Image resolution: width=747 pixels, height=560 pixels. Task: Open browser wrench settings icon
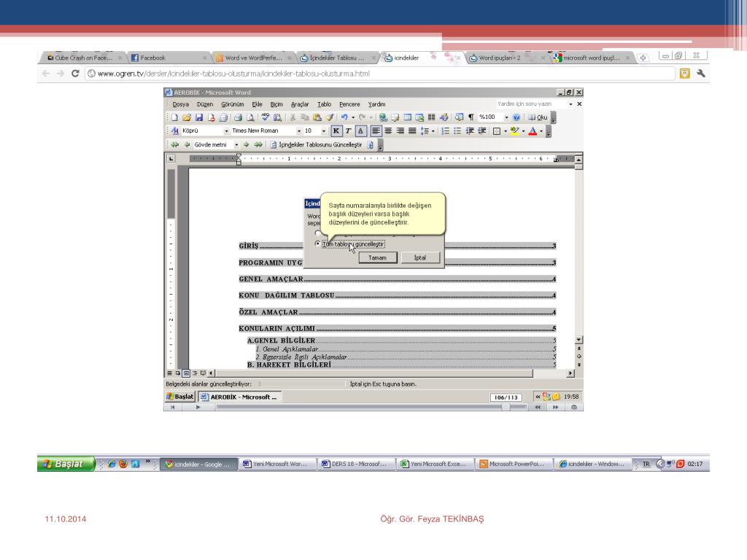(x=701, y=74)
